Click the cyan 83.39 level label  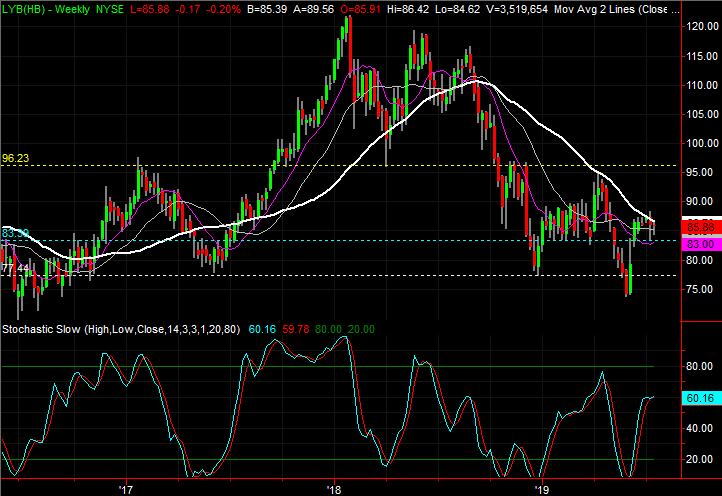pos(14,233)
